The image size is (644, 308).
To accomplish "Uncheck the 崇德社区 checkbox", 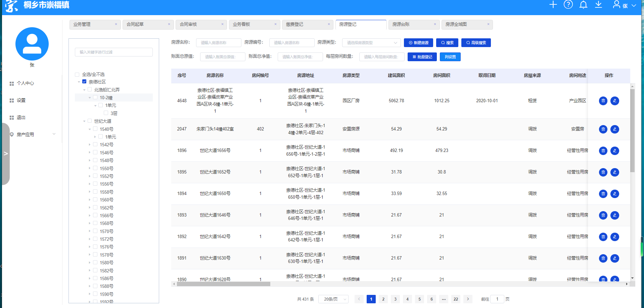I will [84, 82].
